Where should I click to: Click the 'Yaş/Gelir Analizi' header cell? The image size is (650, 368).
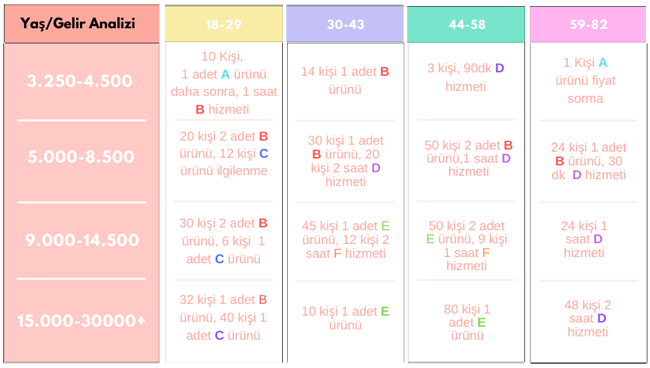(x=82, y=24)
